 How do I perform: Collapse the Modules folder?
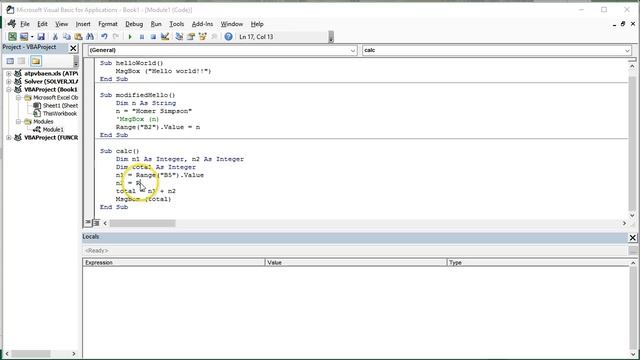[x=18, y=122]
